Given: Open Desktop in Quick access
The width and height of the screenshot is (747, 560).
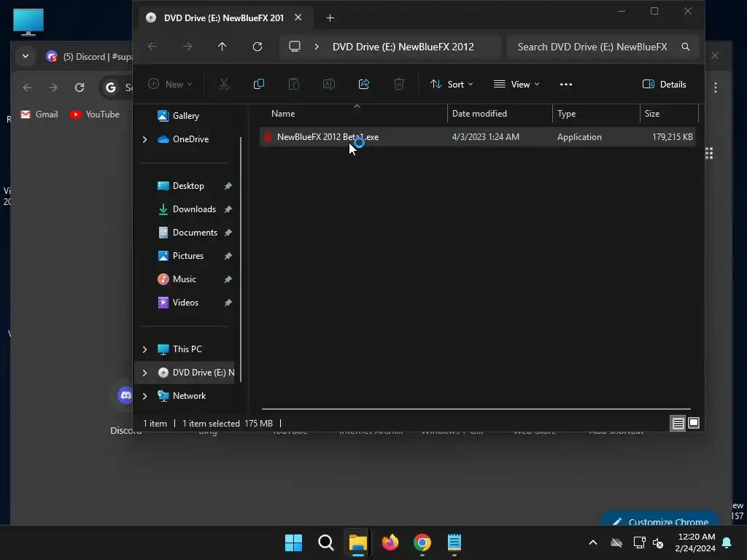Looking at the screenshot, I should (x=188, y=186).
